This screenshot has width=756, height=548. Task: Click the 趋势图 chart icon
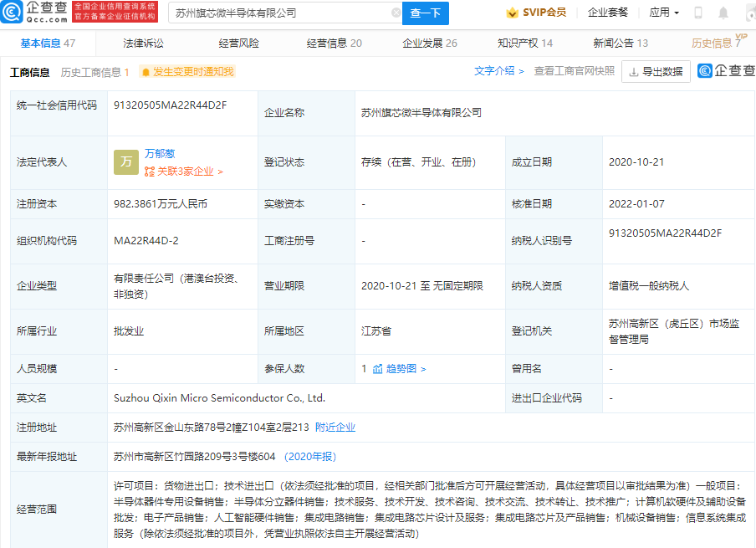coord(377,369)
